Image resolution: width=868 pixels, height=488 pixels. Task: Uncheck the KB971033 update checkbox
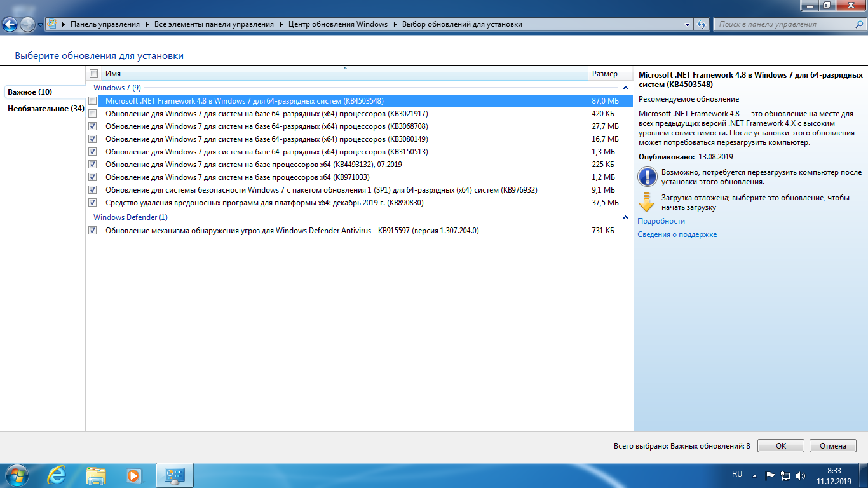point(93,177)
